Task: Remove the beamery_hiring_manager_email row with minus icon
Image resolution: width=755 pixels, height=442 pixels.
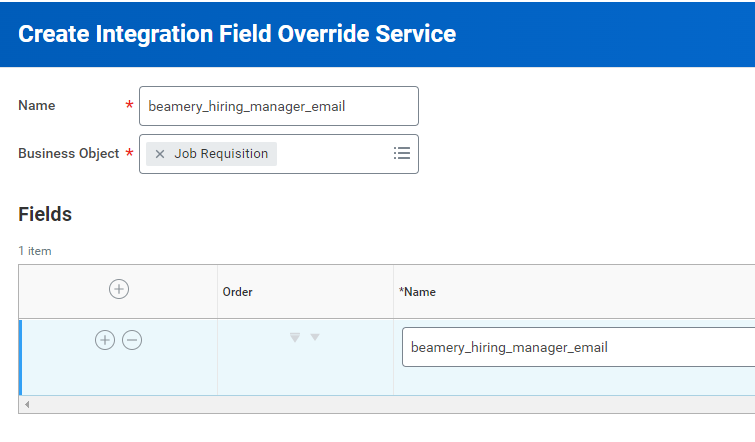Action: [x=132, y=340]
